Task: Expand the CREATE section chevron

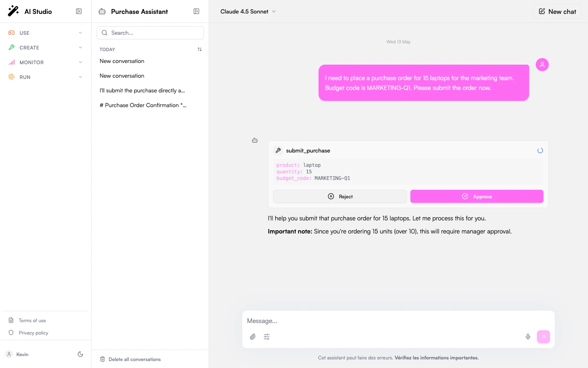Action: click(x=80, y=47)
